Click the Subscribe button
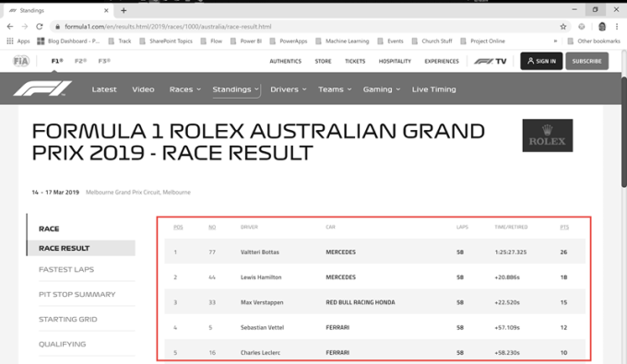The image size is (627, 364). click(586, 61)
